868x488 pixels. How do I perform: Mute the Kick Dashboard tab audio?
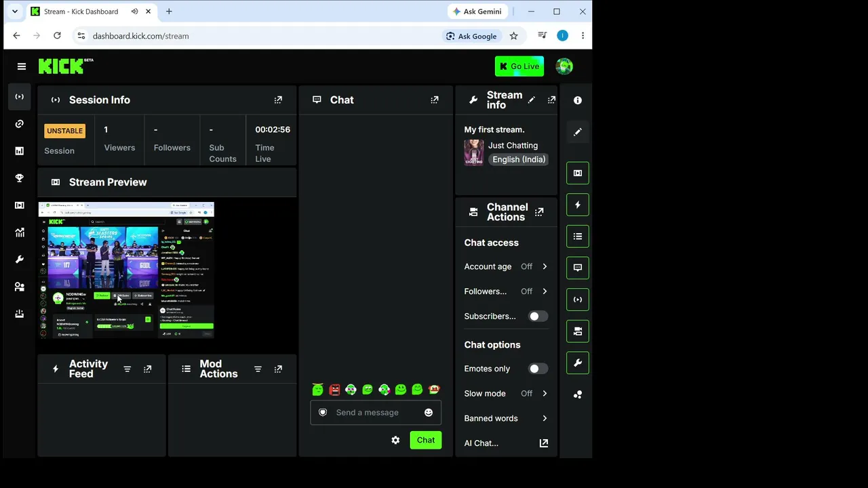click(134, 12)
